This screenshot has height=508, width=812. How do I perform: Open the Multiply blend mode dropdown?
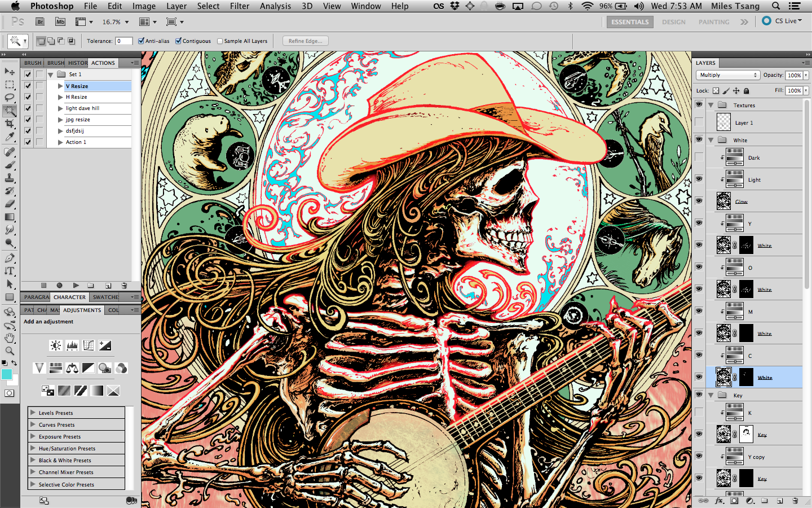pos(728,75)
